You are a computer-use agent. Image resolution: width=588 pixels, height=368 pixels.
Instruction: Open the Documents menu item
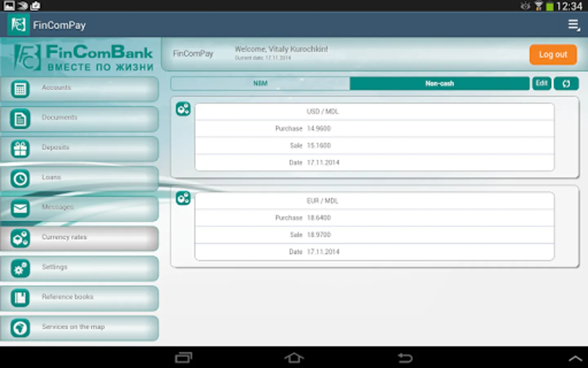click(x=80, y=119)
